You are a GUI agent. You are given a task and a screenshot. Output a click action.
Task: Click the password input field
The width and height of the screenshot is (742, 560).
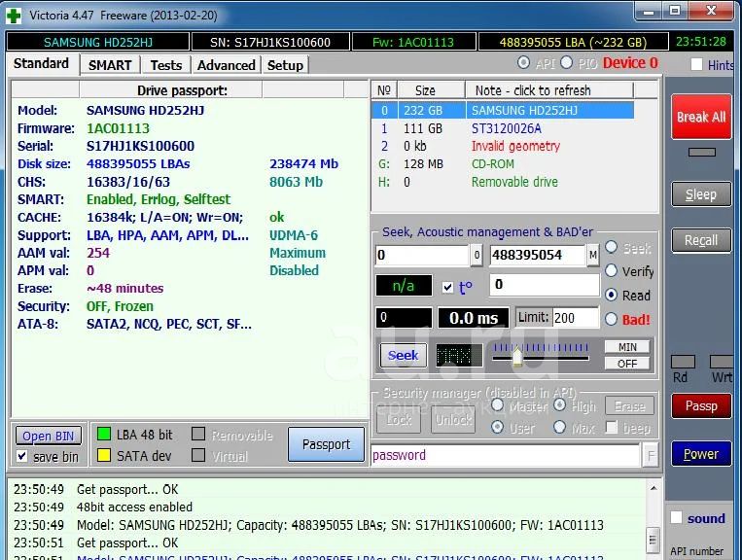[x=506, y=455]
